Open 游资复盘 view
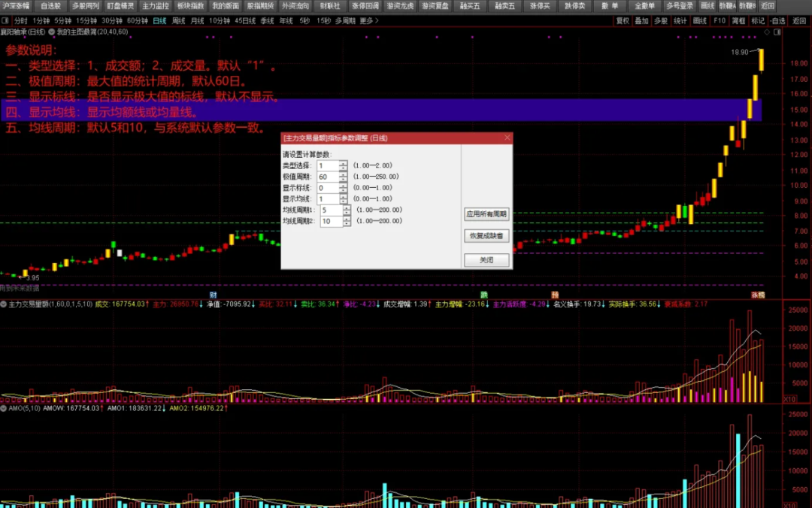This screenshot has width=812, height=508. (x=435, y=6)
